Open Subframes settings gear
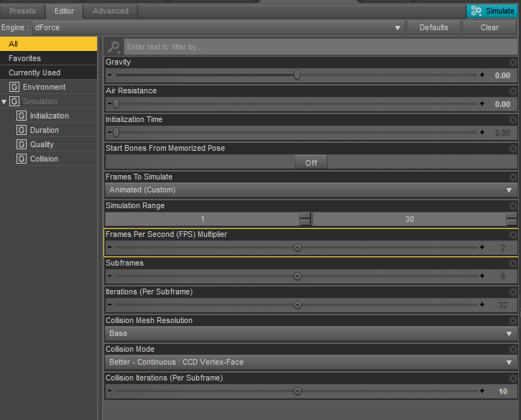This screenshot has width=521, height=420. (512, 263)
